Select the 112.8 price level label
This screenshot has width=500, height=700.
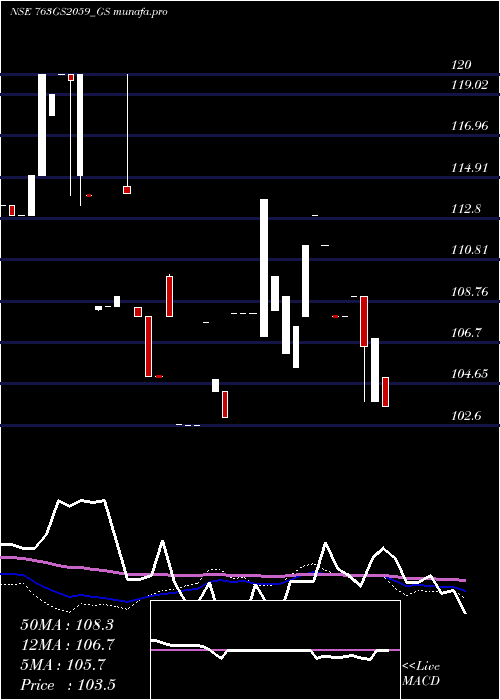click(466, 208)
